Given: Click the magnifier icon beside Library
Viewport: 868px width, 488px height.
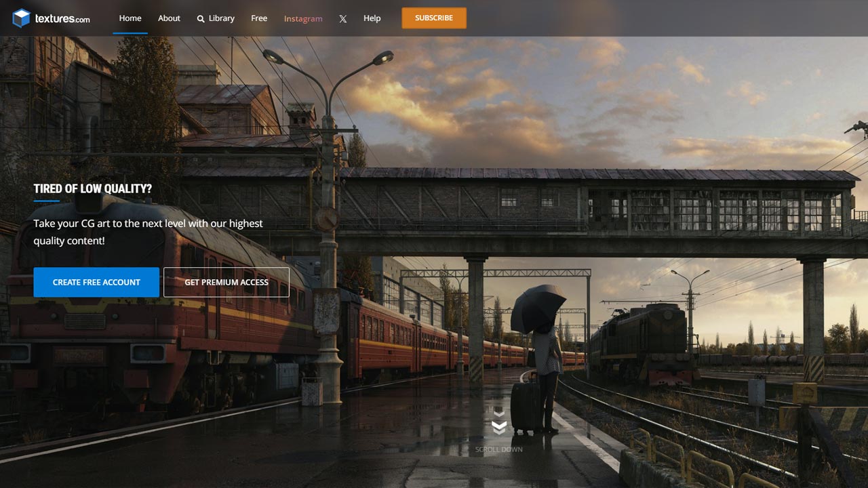Looking at the screenshot, I should [201, 19].
